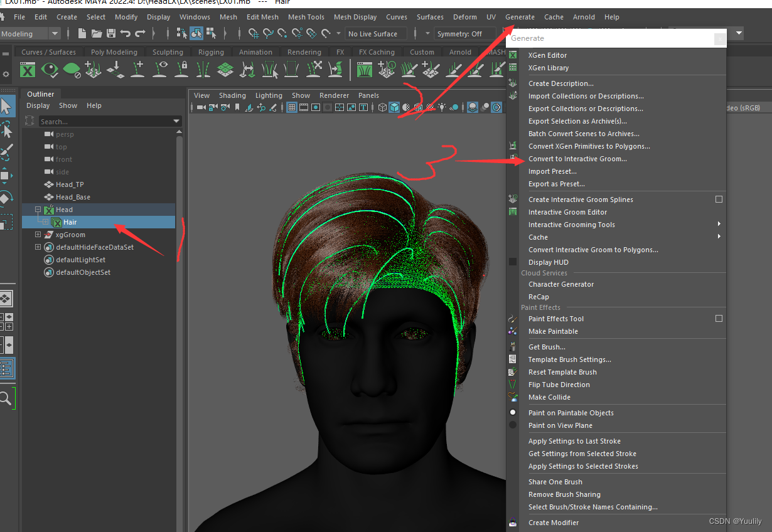Choose the Rotate tool in toolbox
The image size is (772, 532).
pos(5,198)
